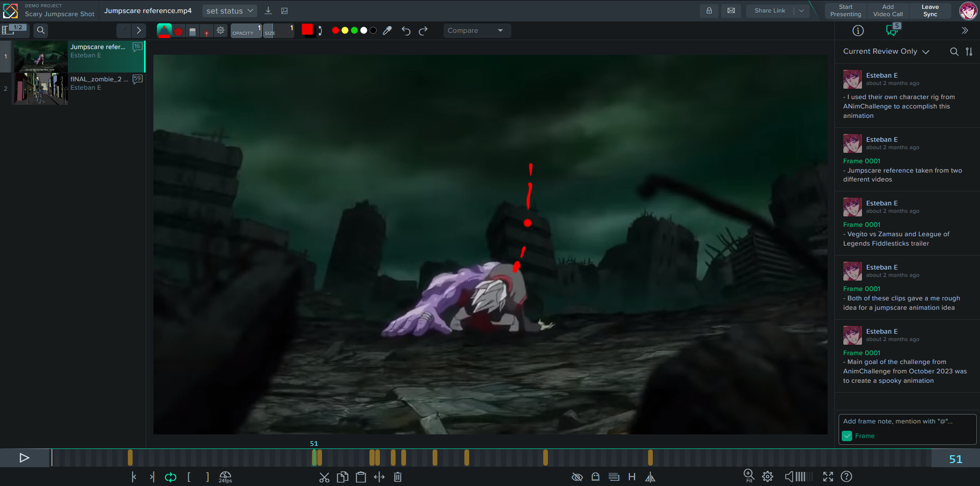Open the current red color swatch
This screenshot has height=486, width=980.
tap(307, 29)
